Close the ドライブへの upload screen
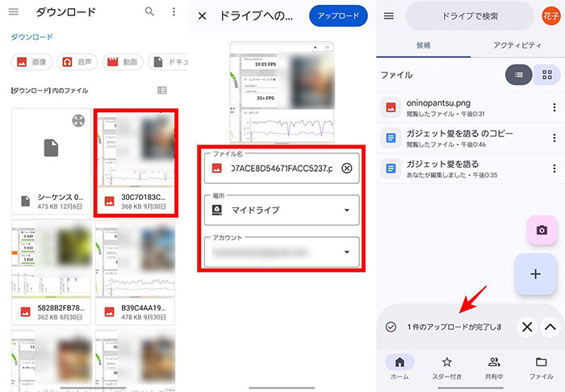 202,16
